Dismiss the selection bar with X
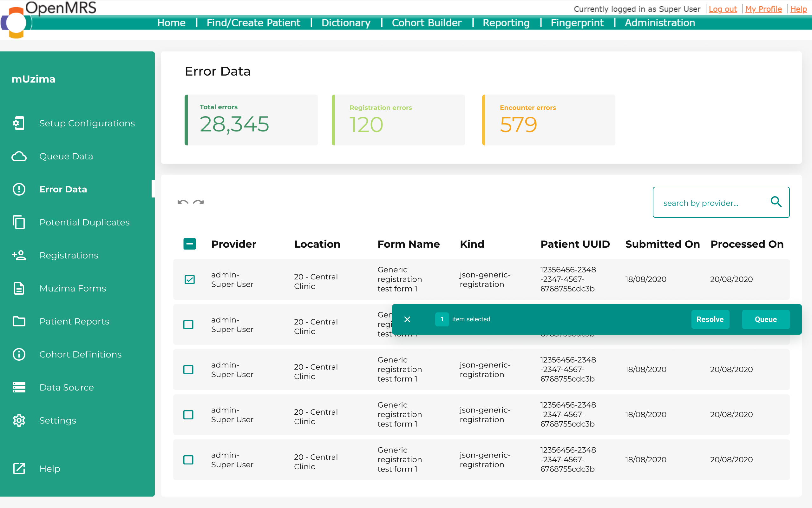Viewport: 812px width, 508px height. pos(407,319)
